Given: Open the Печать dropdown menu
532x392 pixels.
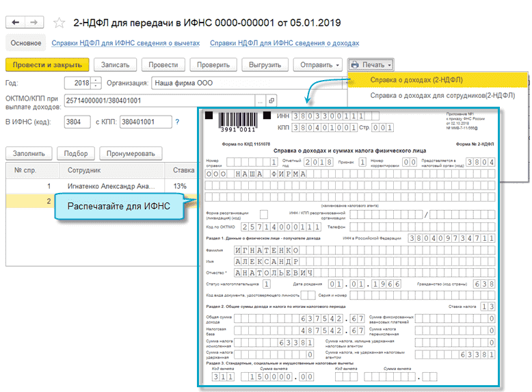Looking at the screenshot, I should (x=371, y=65).
